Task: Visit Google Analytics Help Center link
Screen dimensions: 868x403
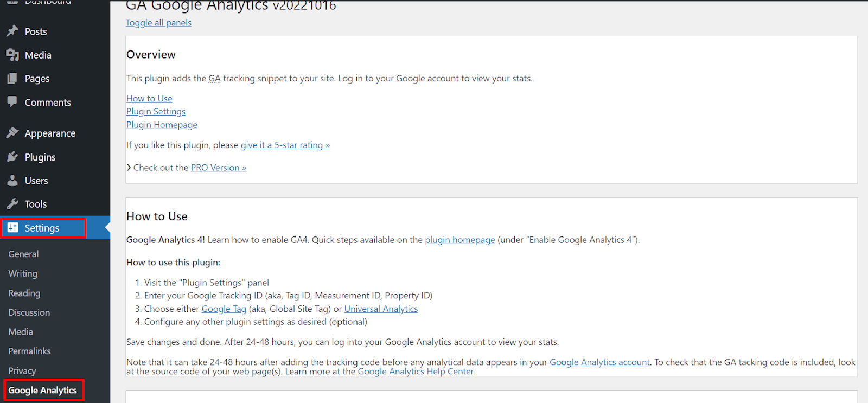Action: click(x=416, y=372)
